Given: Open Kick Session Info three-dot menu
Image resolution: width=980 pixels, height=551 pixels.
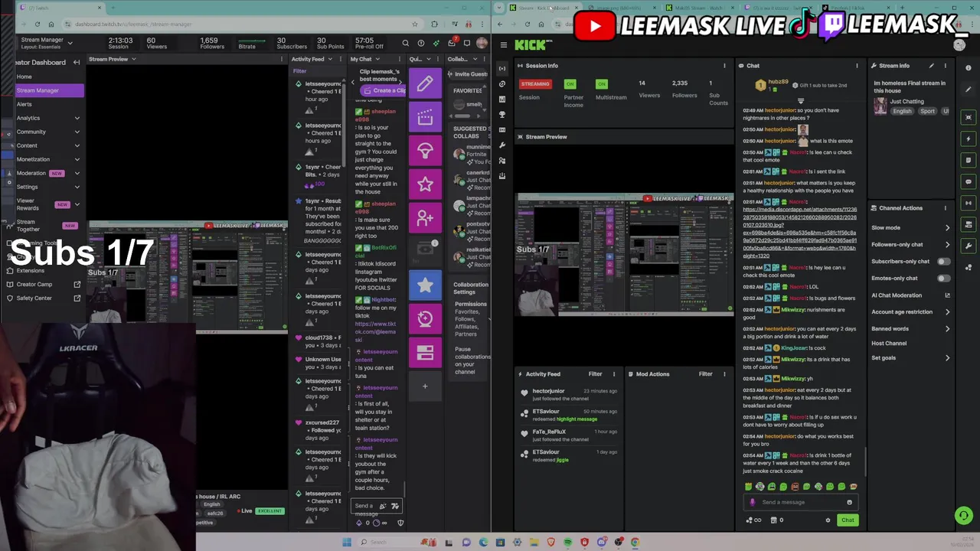Looking at the screenshot, I should pyautogui.click(x=724, y=66).
